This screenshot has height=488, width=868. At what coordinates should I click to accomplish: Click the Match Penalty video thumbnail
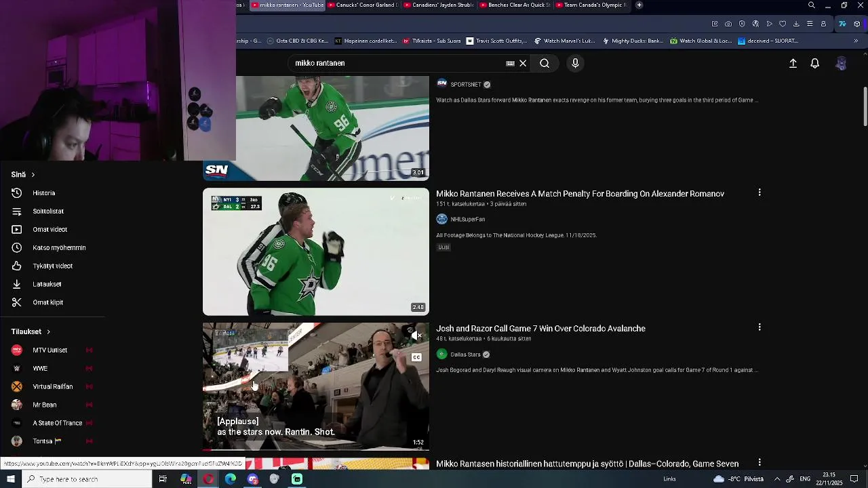(316, 252)
